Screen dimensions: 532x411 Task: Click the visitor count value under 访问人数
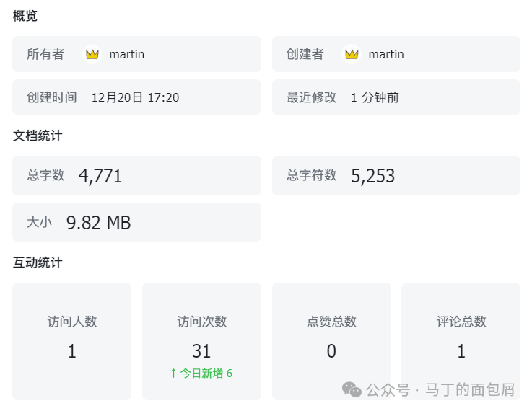coord(72,351)
